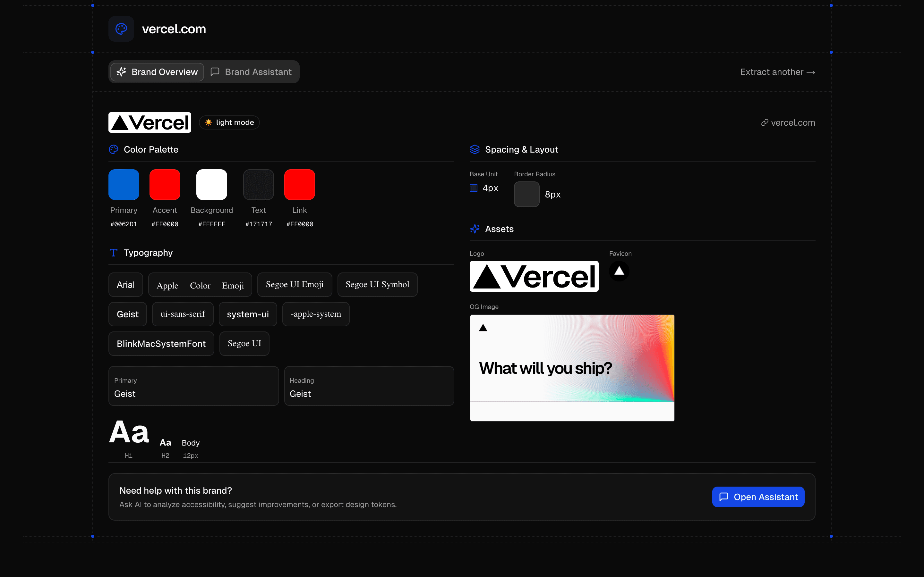This screenshot has height=577, width=924.
Task: Select the Brand Overview tab
Action: tap(157, 72)
